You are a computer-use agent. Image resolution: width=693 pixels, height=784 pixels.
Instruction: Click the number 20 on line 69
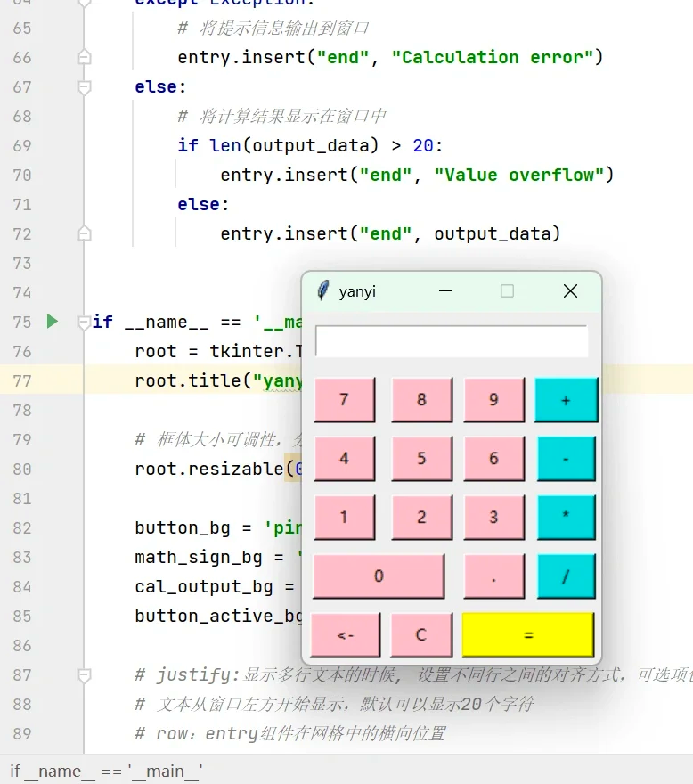click(x=423, y=145)
